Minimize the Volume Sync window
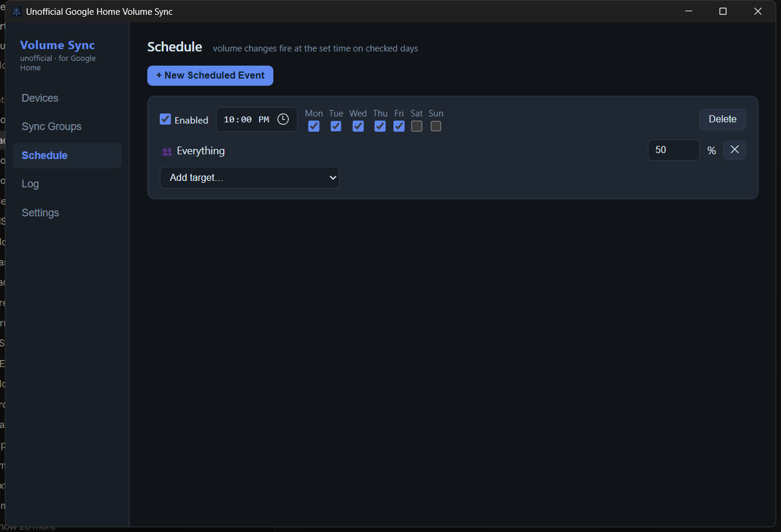The image size is (781, 532). pos(689,11)
